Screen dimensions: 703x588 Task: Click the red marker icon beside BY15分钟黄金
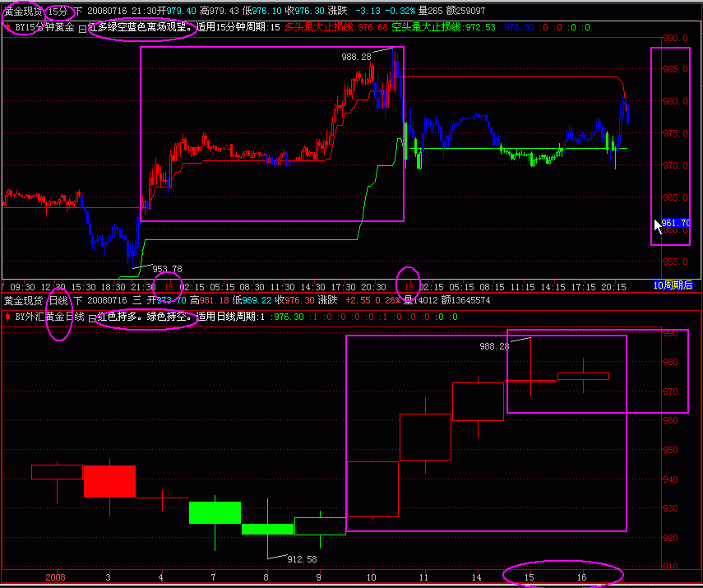(7, 27)
